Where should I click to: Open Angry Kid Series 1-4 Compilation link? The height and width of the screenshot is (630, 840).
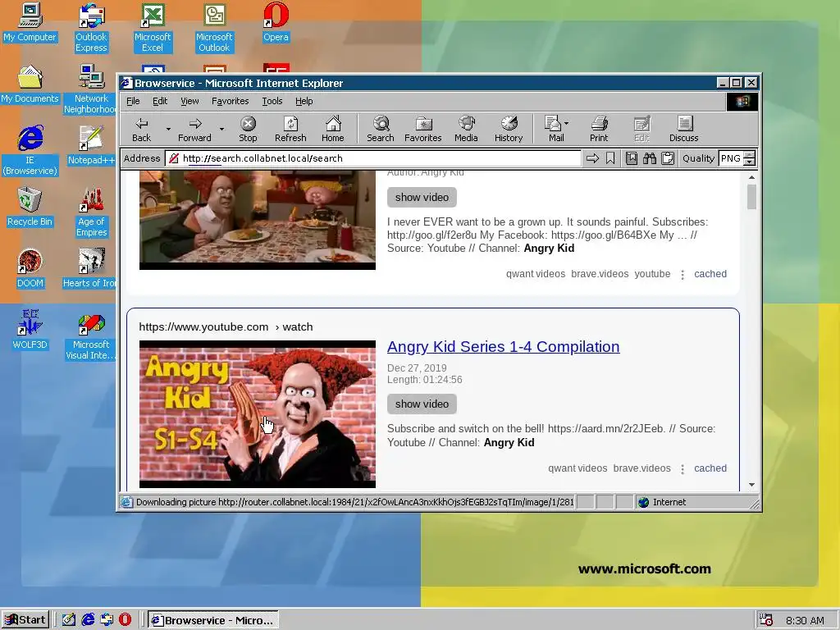tap(504, 347)
